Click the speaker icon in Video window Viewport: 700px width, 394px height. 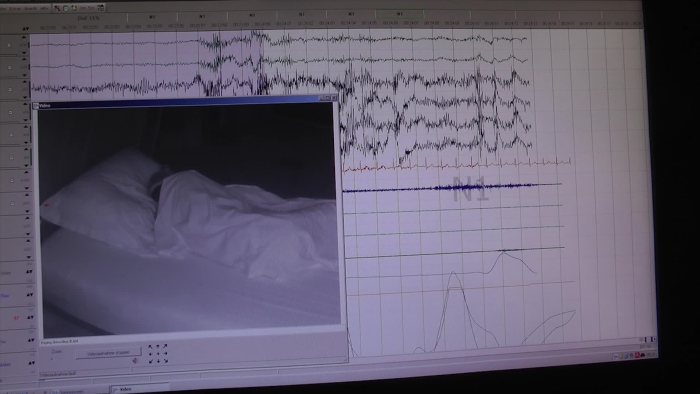coord(136,361)
